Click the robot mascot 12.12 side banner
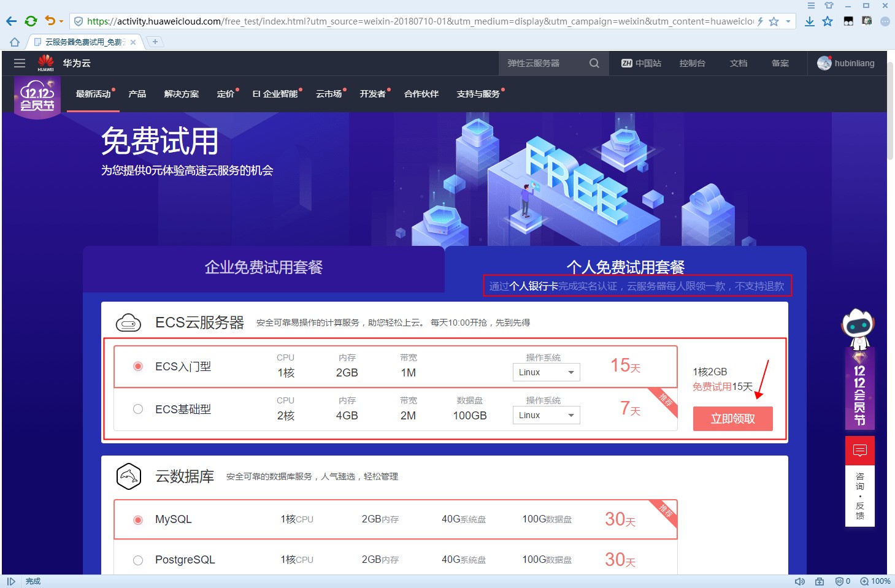Image resolution: width=895 pixels, height=588 pixels. (x=859, y=368)
